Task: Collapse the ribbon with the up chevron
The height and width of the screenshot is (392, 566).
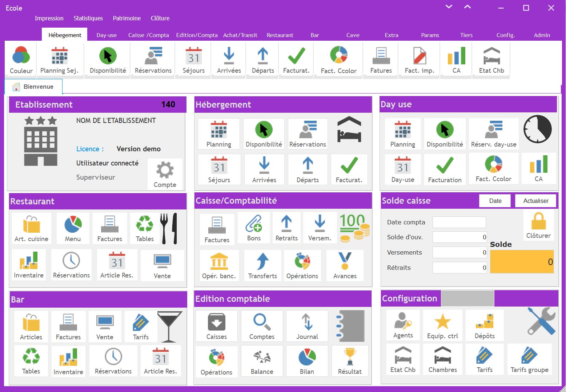Action: (467, 7)
